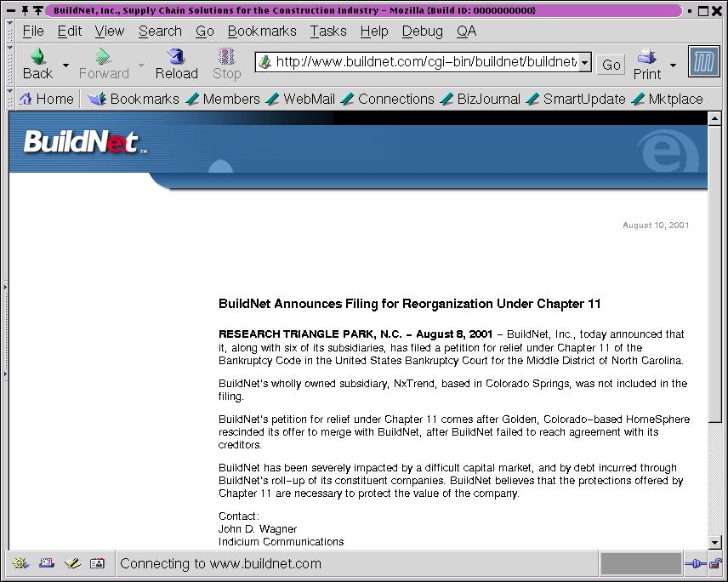Open Mail component icon in status bar
Image resolution: width=728 pixels, height=582 pixels.
pos(47,563)
